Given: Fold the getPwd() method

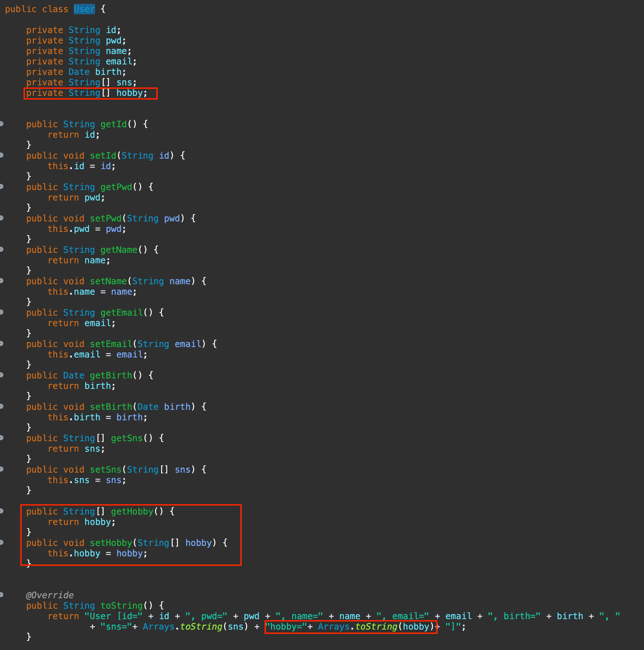Looking at the screenshot, I should click(2, 186).
